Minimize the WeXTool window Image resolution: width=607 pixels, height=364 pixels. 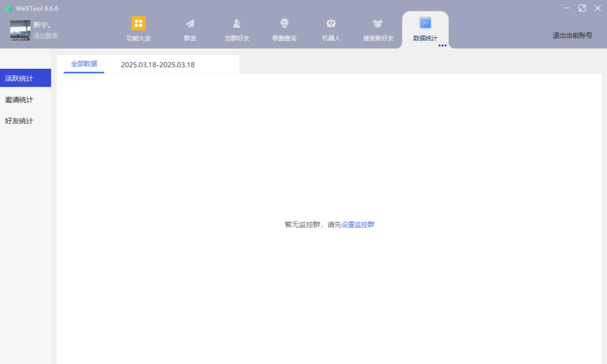click(x=566, y=8)
